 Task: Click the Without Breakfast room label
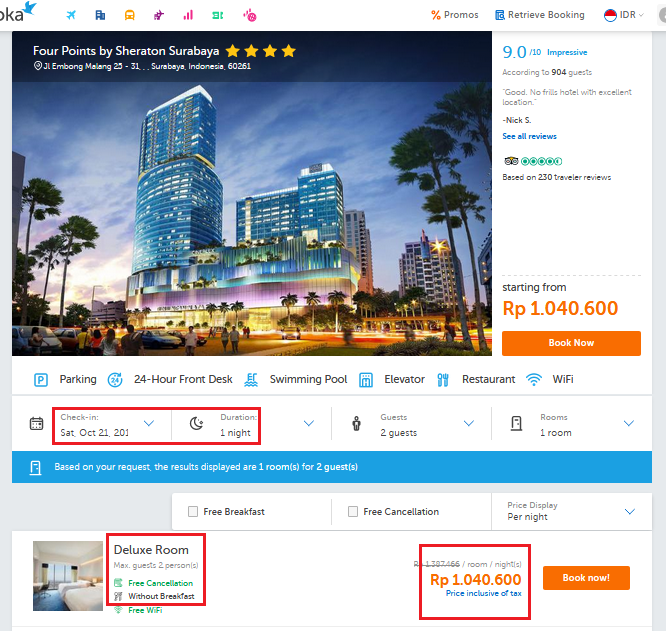point(161,596)
